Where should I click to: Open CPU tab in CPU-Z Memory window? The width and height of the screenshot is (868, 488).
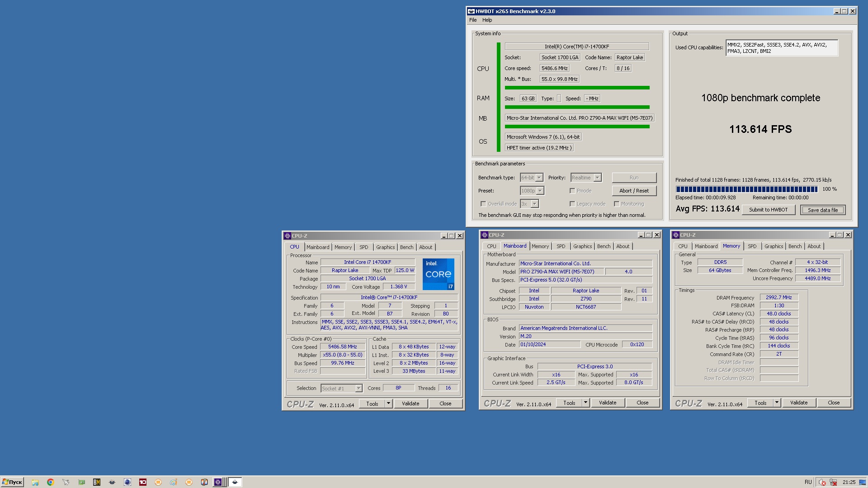(683, 246)
